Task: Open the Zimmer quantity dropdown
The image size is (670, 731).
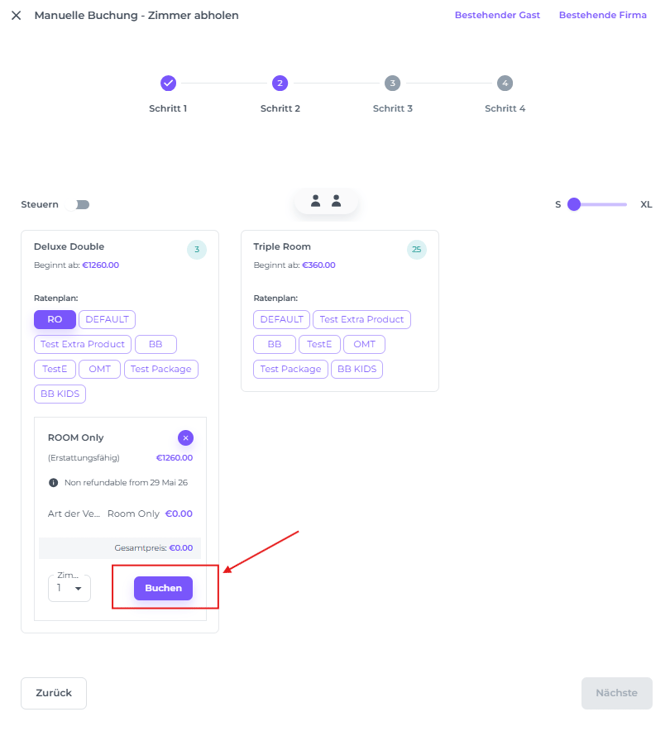Action: [x=69, y=588]
